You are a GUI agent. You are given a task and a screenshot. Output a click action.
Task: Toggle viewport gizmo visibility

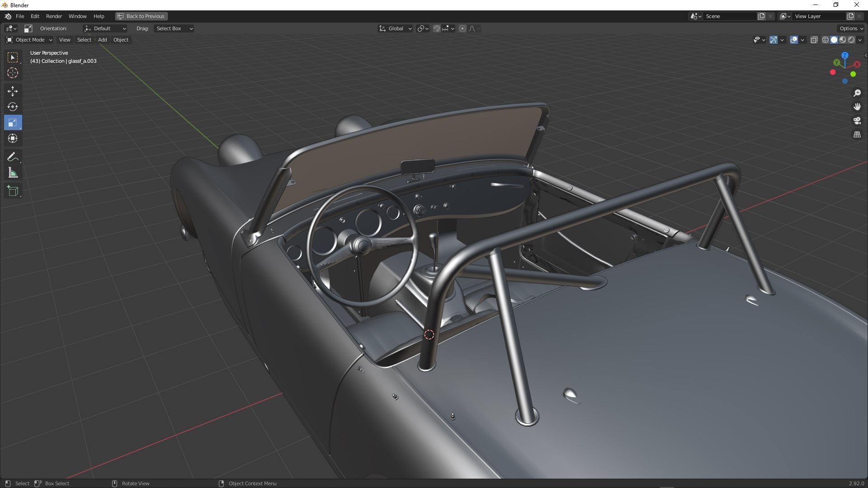click(774, 40)
